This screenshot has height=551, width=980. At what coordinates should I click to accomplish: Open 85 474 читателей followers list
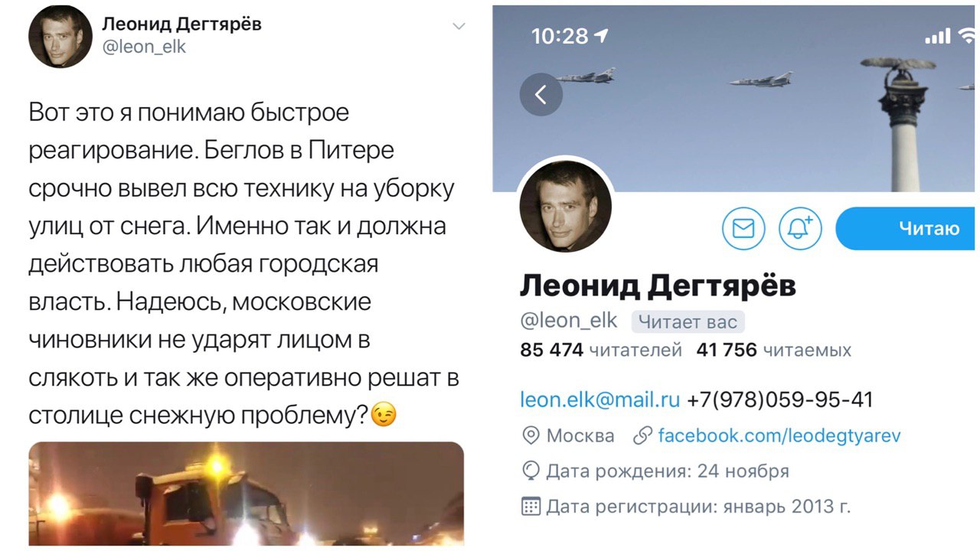point(601,350)
